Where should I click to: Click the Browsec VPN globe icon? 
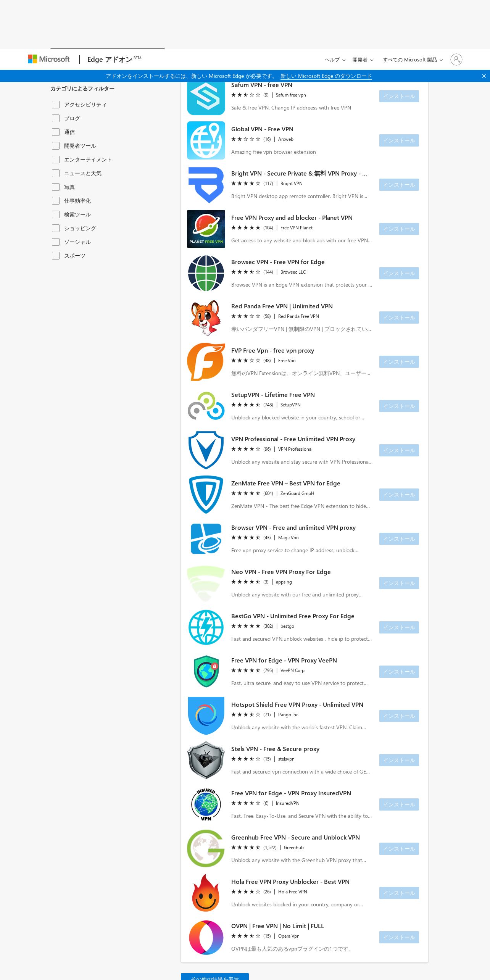(x=206, y=273)
